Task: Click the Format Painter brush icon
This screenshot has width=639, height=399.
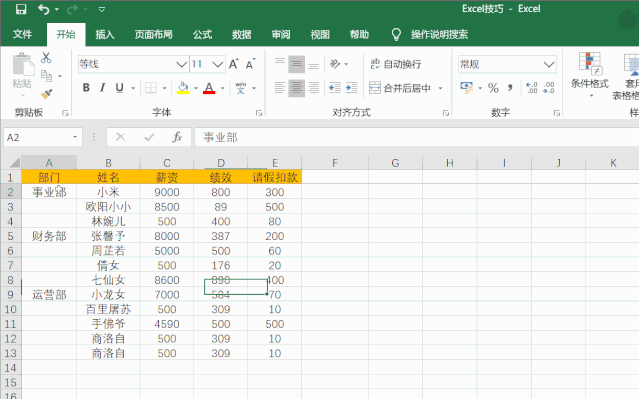Action: point(46,94)
